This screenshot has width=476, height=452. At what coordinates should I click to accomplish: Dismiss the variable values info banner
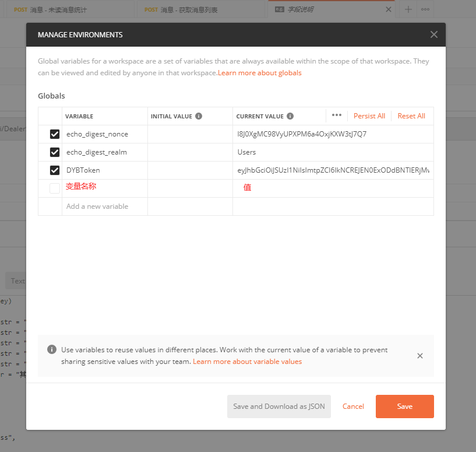click(420, 356)
